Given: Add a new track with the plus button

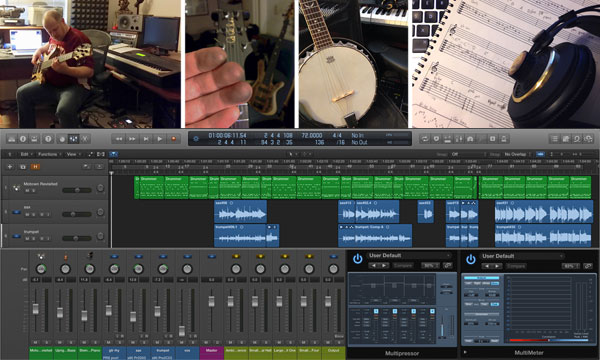Looking at the screenshot, I should point(10,167).
